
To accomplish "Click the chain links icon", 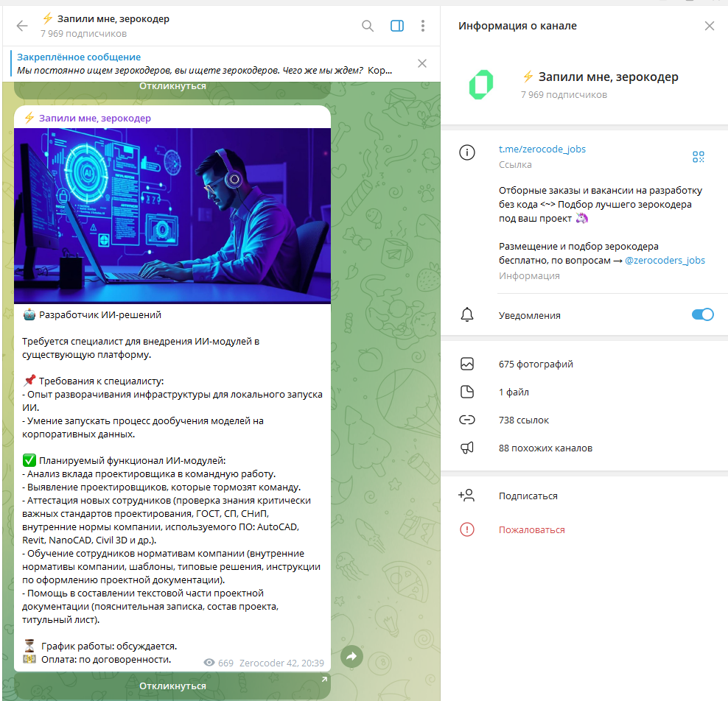I will click(x=466, y=420).
